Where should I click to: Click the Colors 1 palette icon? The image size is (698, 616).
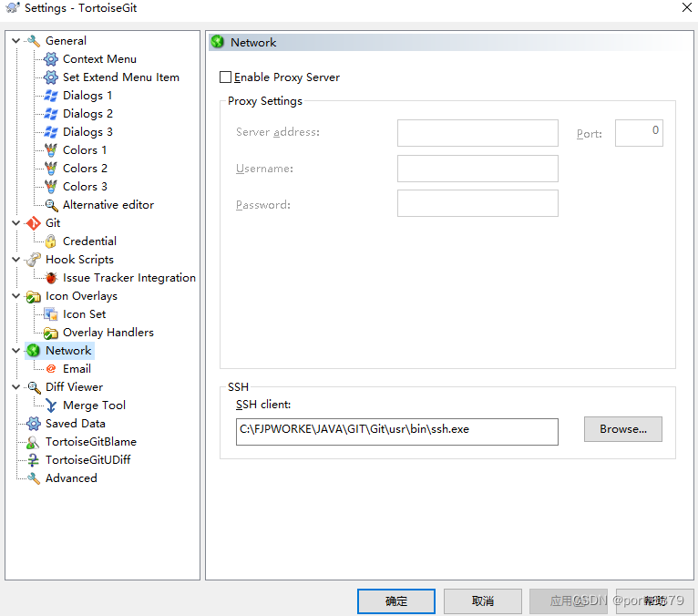coord(51,150)
